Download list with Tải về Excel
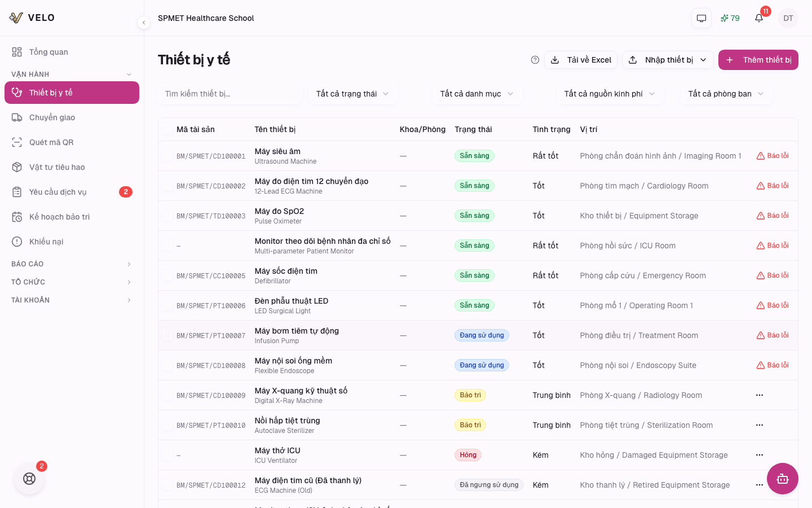Screen dimensions: 812x508 (x=581, y=60)
